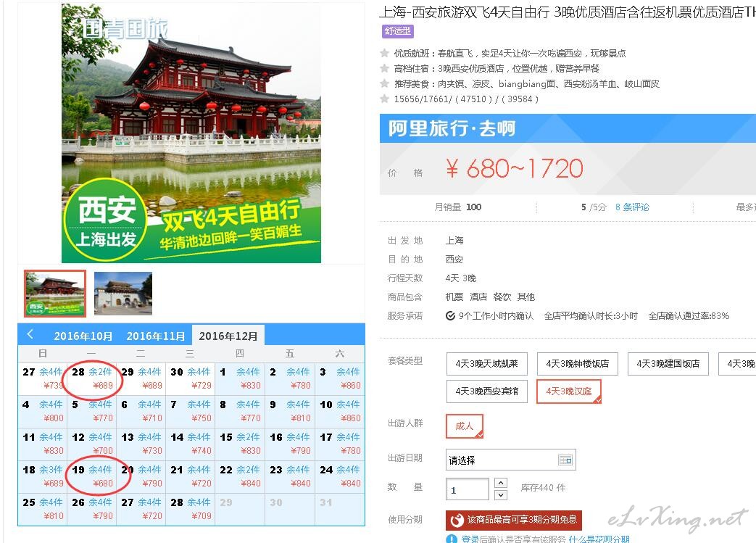Pick December 27 priced ¥720
The width and height of the screenshot is (756, 543).
141,509
